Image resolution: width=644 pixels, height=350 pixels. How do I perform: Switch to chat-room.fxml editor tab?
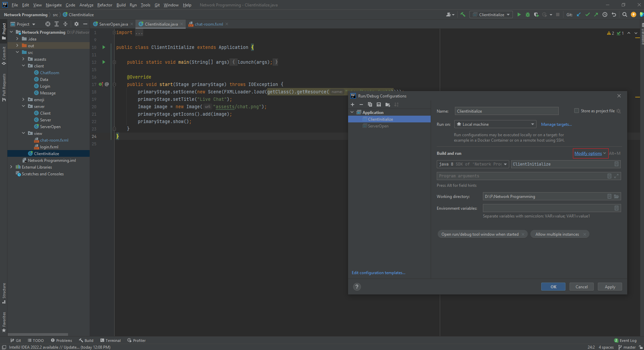coord(209,24)
